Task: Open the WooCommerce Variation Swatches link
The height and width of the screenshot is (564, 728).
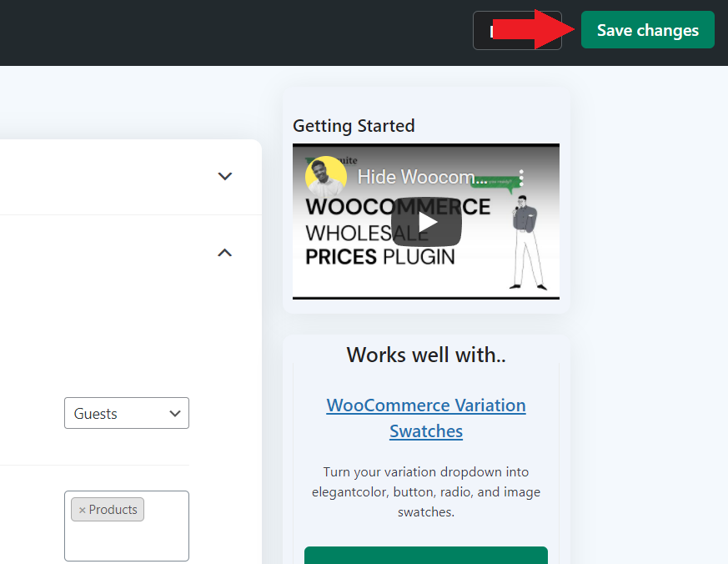Action: pos(426,418)
